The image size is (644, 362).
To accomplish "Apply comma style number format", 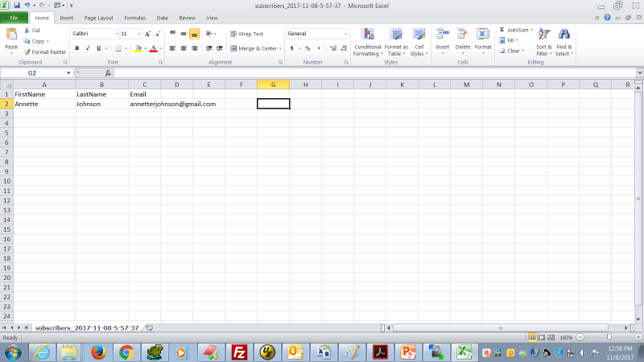I will click(318, 48).
